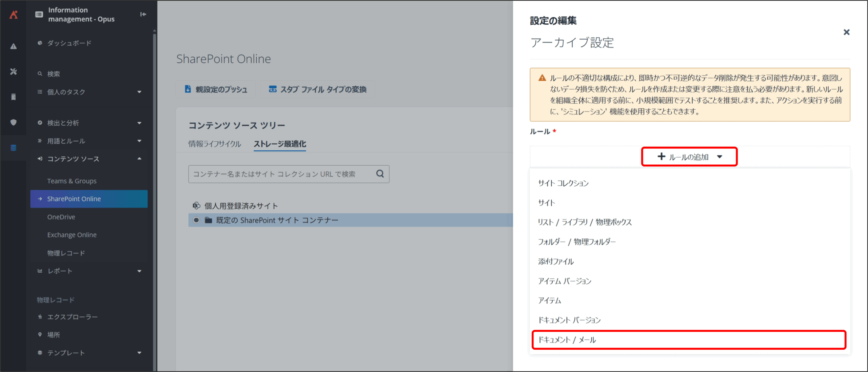Select サイト コレクション rule option
Image resolution: width=868 pixels, height=372 pixels.
pos(563,183)
